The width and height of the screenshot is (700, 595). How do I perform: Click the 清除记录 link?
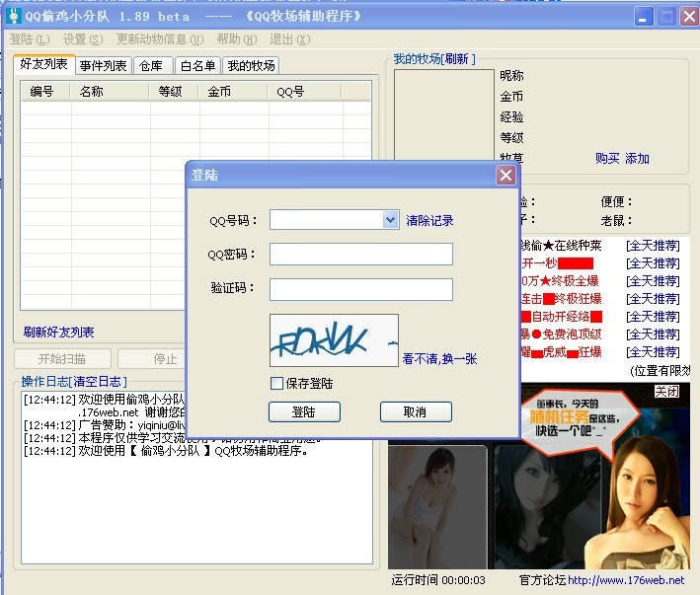click(429, 220)
